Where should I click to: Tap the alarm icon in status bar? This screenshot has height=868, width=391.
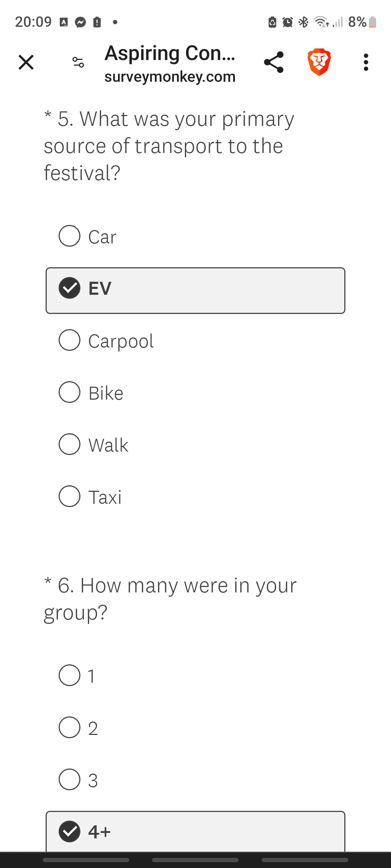pyautogui.click(x=287, y=22)
